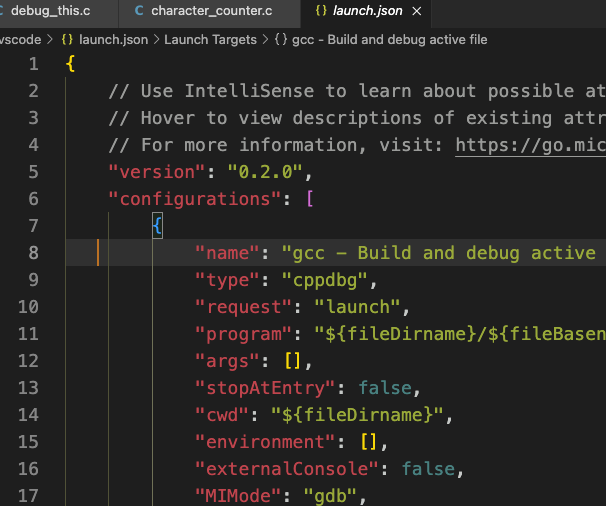
Task: Click line number 17 in the gutter
Action: 28,495
